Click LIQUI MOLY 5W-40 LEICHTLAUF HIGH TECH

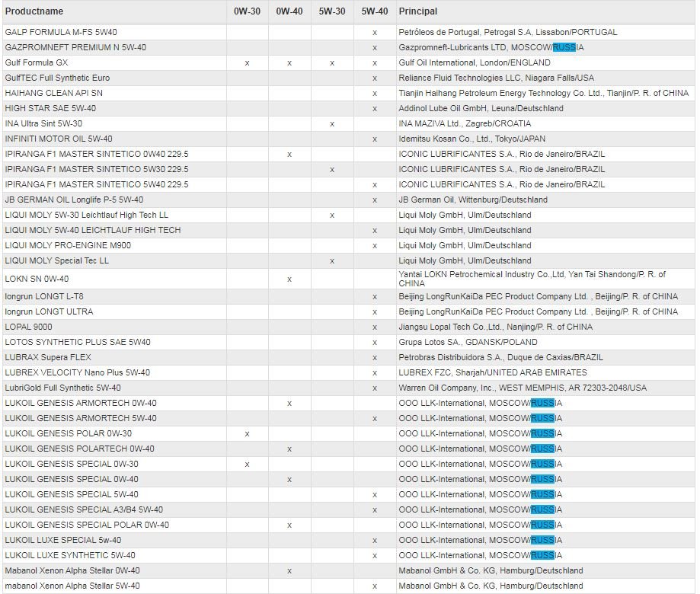93,230
